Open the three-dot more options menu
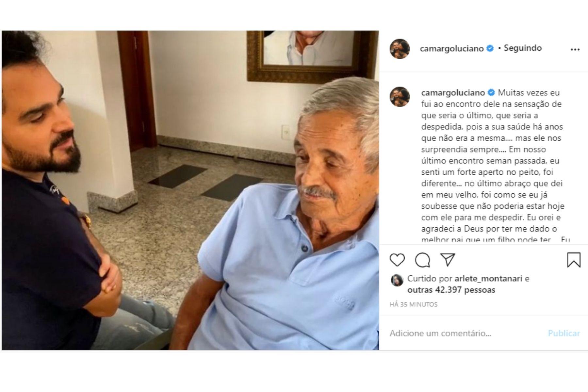The height and width of the screenshot is (392, 588). click(575, 49)
